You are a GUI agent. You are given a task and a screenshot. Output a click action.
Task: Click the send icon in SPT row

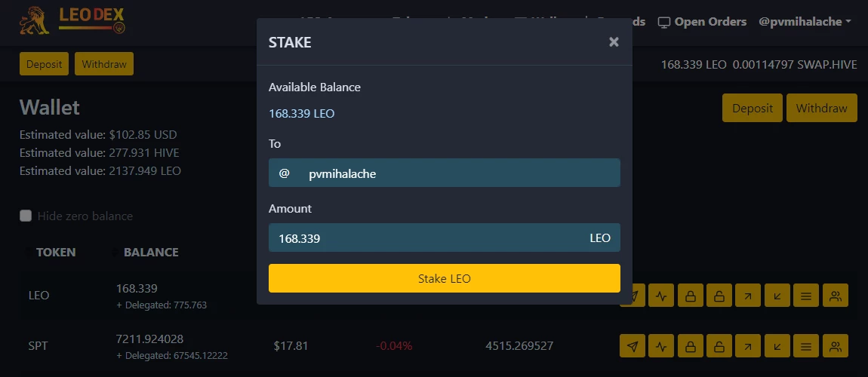[633, 346]
